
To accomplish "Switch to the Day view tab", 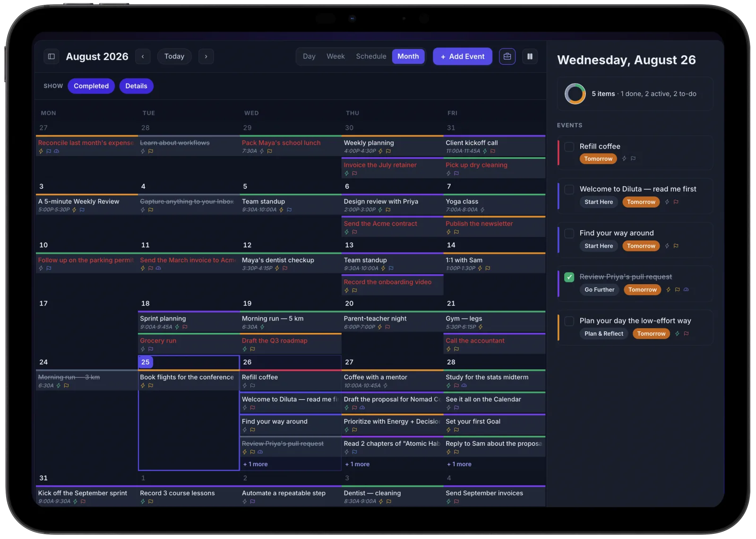I will tap(309, 56).
